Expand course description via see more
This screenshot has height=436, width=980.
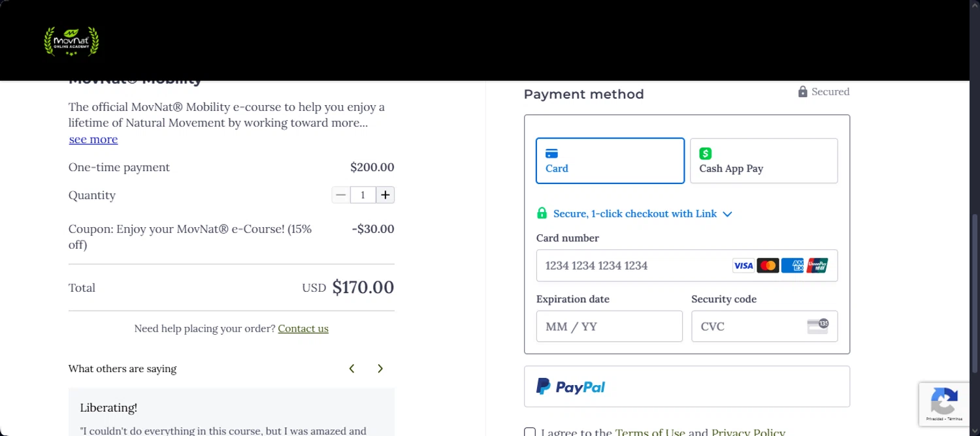click(93, 140)
